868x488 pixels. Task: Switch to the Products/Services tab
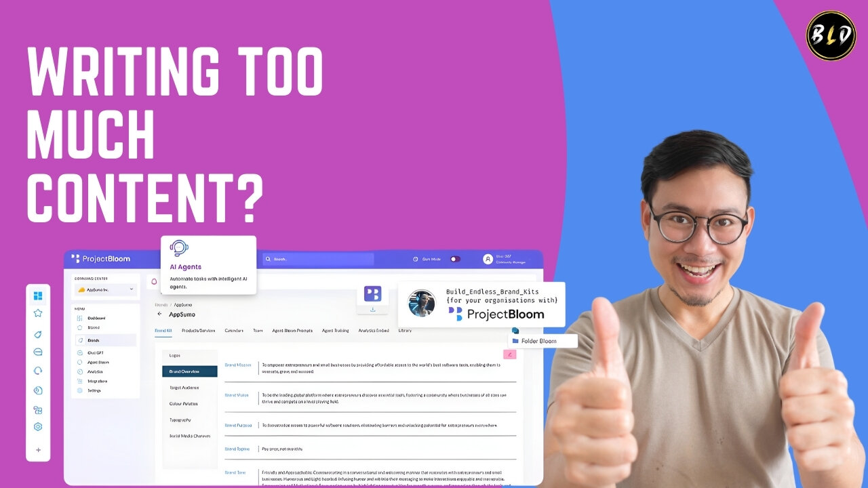[199, 331]
